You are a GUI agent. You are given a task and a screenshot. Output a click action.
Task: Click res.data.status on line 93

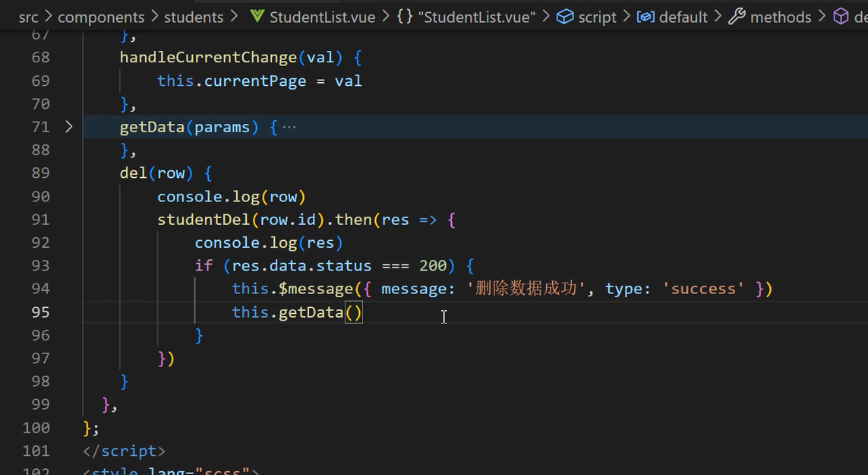point(301,265)
